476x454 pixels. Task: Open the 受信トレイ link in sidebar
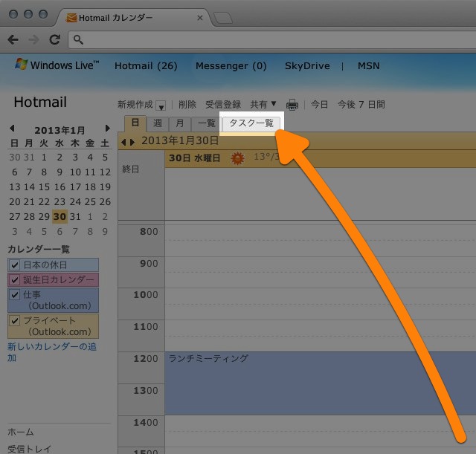[30, 449]
